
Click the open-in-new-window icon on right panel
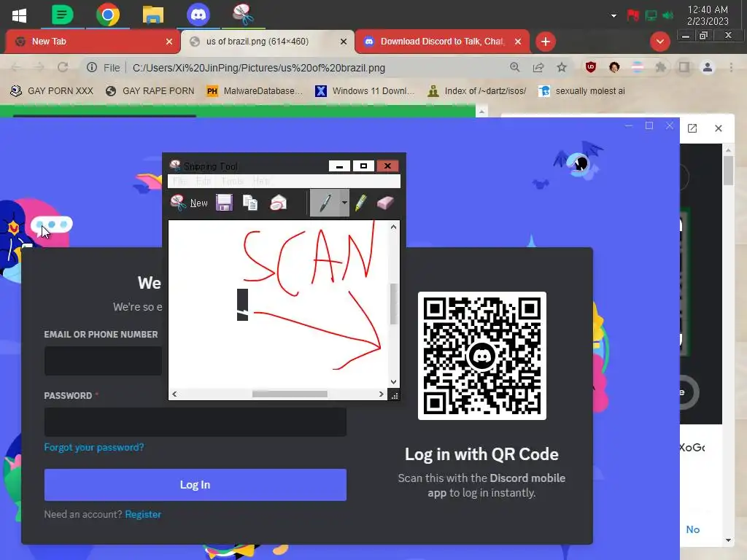(692, 128)
